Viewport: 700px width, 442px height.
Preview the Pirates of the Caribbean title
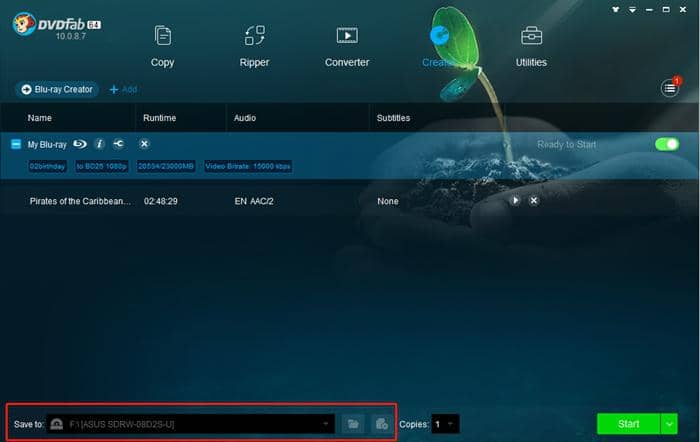click(x=515, y=201)
